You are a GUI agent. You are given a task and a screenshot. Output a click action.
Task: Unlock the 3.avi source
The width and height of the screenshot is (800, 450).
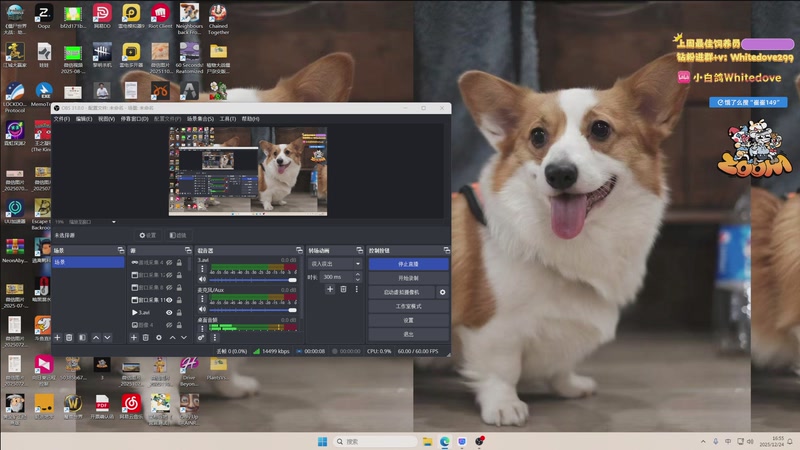point(179,313)
